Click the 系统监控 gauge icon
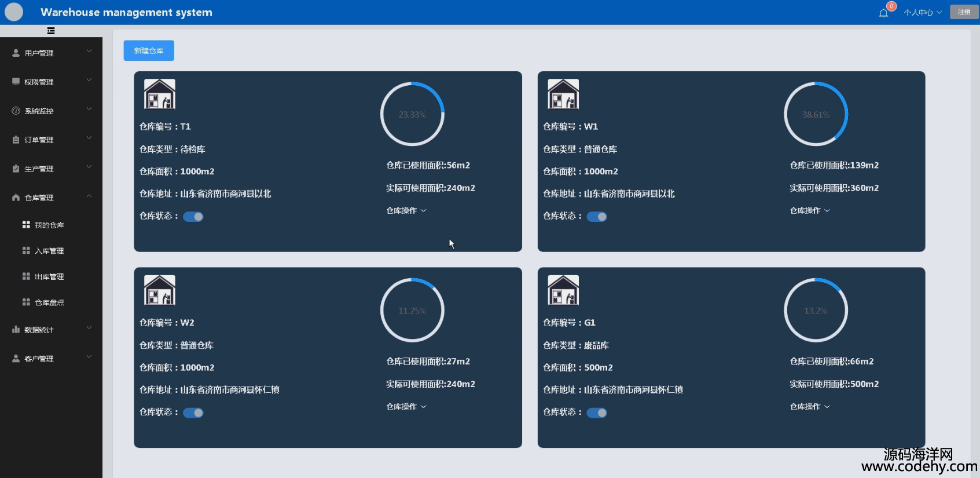980x478 pixels. coord(16,111)
